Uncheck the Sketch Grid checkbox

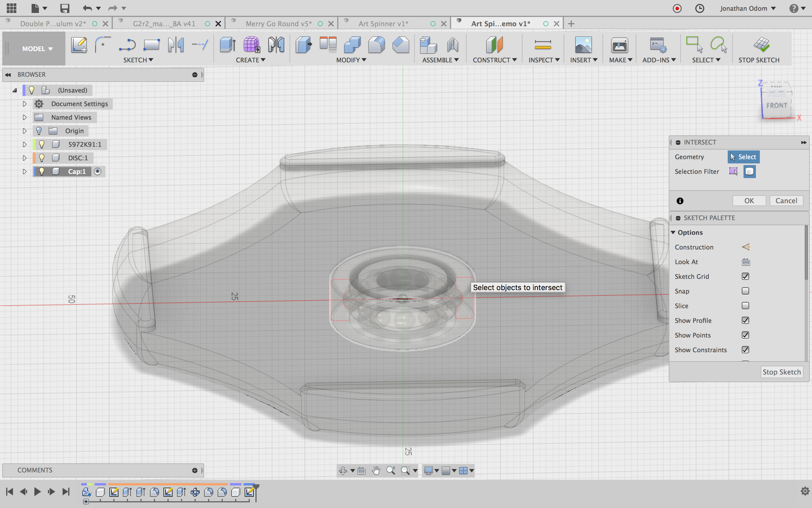[x=745, y=276]
